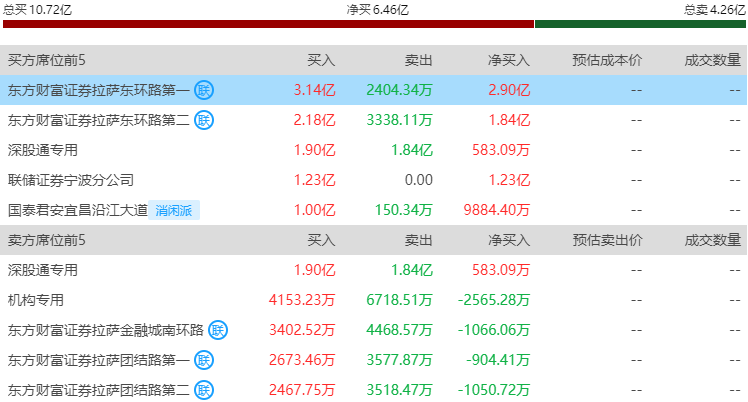The width and height of the screenshot is (748, 402).
Task: Open seat 东方财富证券拉萨东环路第一
Action: 99,90
